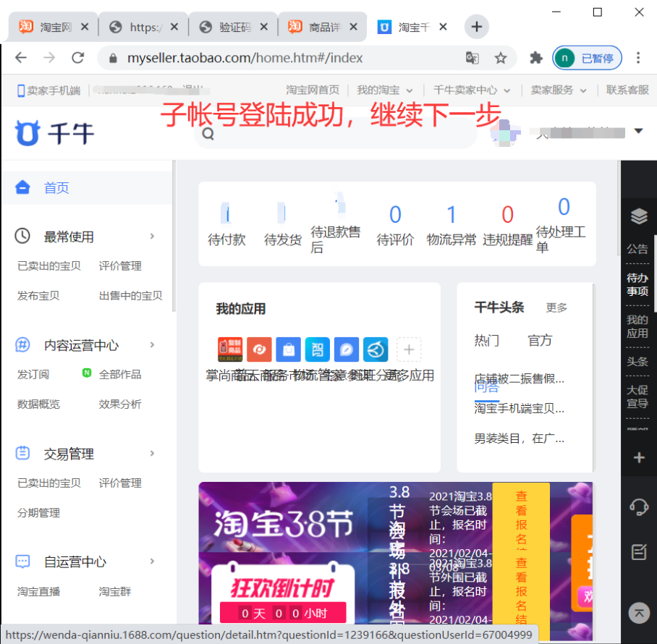Open the 发布宝贝 link
The height and width of the screenshot is (644, 657).
(x=38, y=295)
